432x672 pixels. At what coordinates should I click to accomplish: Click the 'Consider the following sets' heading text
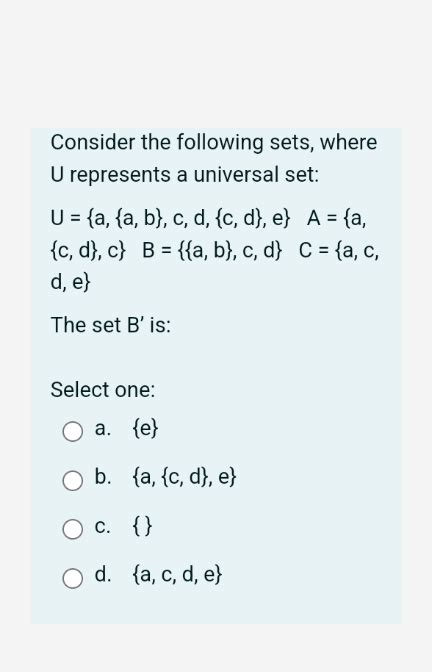click(x=214, y=142)
